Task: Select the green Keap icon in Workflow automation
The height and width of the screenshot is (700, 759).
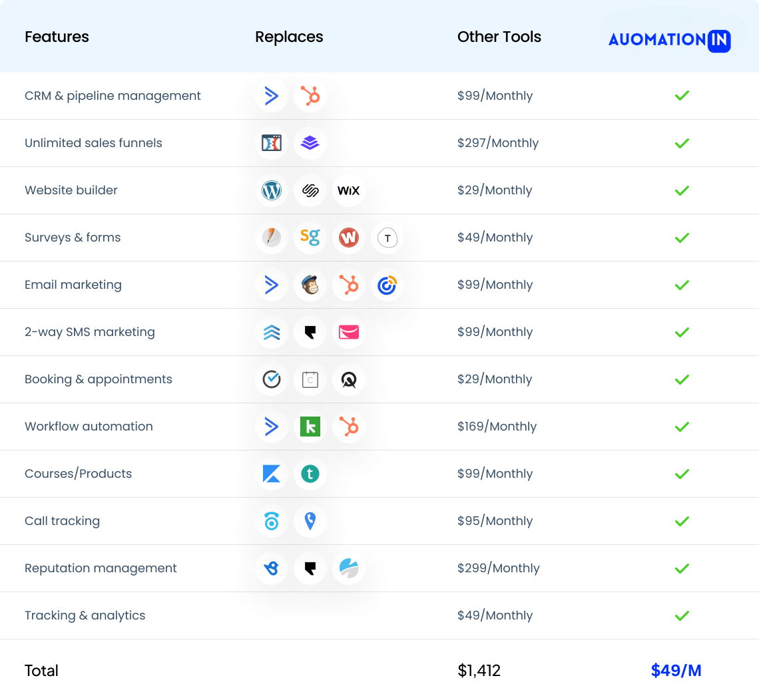Action: click(310, 427)
